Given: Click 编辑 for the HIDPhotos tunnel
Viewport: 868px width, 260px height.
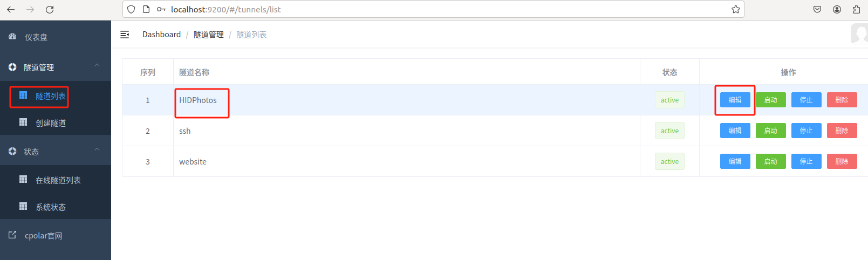Looking at the screenshot, I should 735,100.
